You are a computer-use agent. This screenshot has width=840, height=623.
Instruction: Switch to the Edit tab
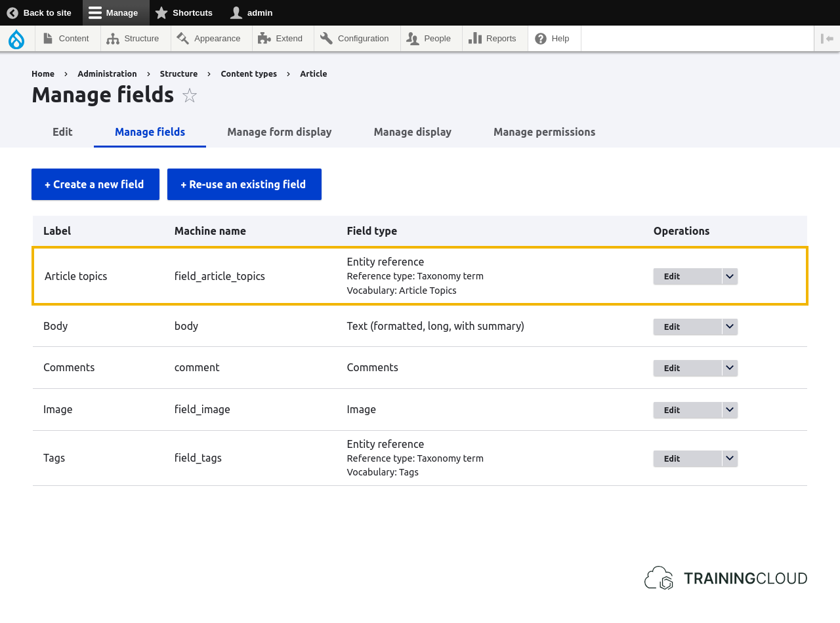click(62, 132)
